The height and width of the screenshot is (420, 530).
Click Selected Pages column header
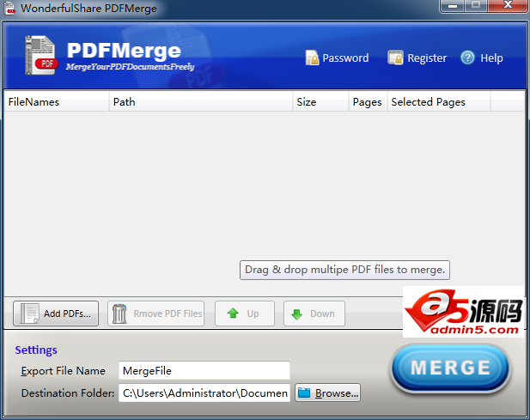pyautogui.click(x=439, y=101)
